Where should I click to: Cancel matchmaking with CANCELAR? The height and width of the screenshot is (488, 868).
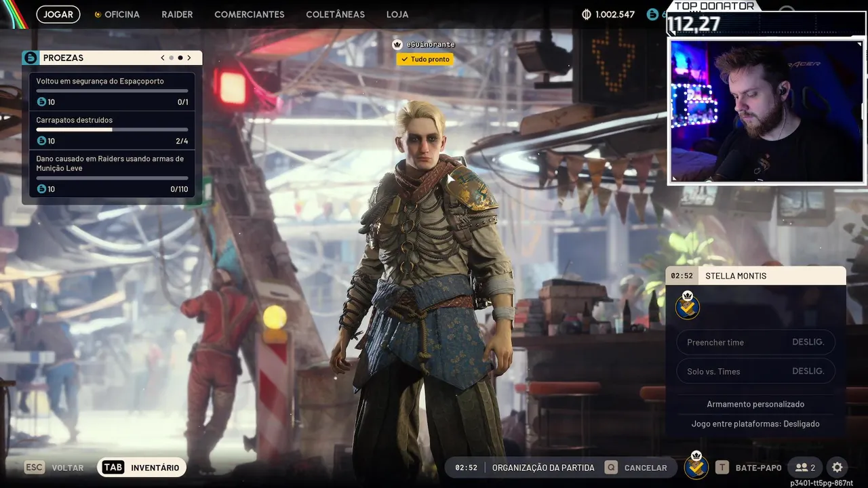tap(636, 468)
